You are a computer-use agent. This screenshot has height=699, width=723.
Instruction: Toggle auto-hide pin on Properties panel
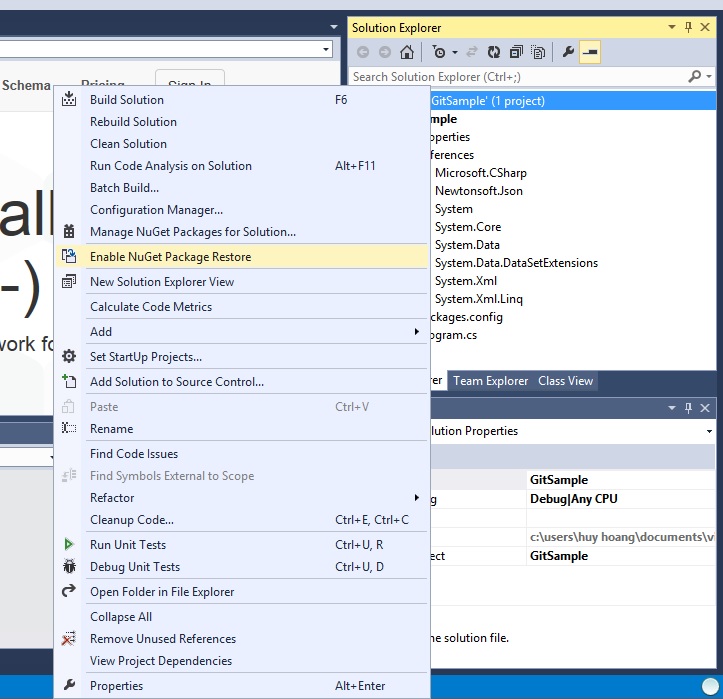688,408
